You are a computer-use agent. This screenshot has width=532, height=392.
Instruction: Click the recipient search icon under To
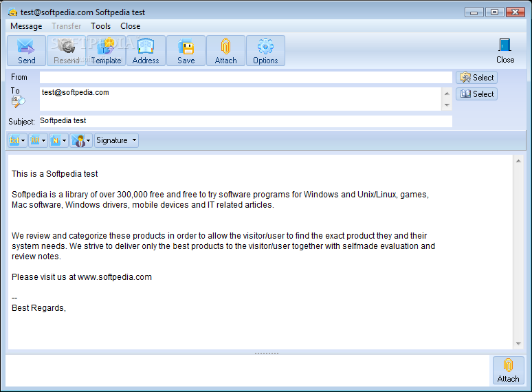[x=18, y=102]
